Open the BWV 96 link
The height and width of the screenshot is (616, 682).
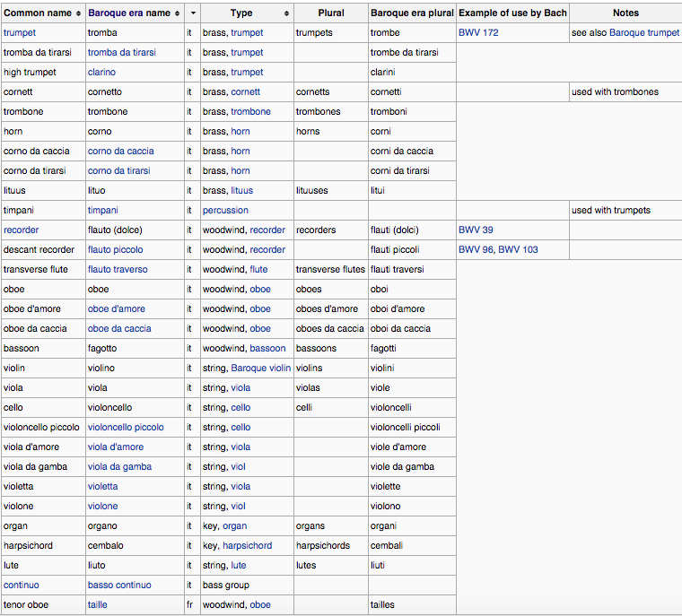(x=476, y=249)
